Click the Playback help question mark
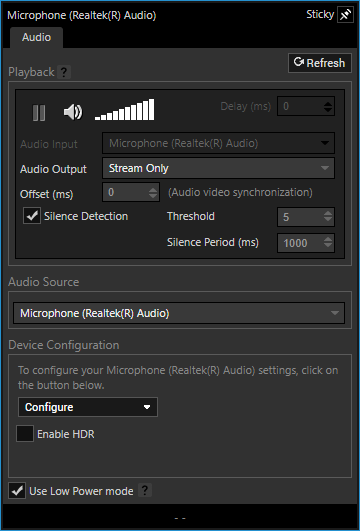Screen dimensions: 360x531 pyautogui.click(x=63, y=72)
